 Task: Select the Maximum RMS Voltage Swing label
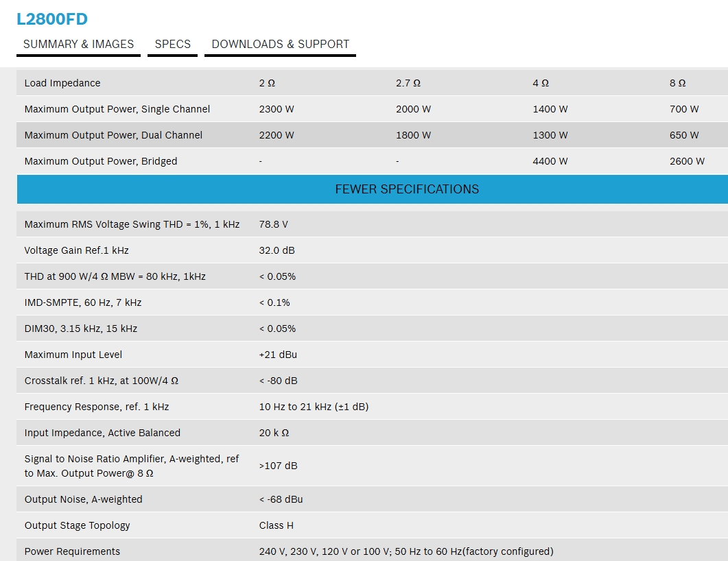point(132,224)
